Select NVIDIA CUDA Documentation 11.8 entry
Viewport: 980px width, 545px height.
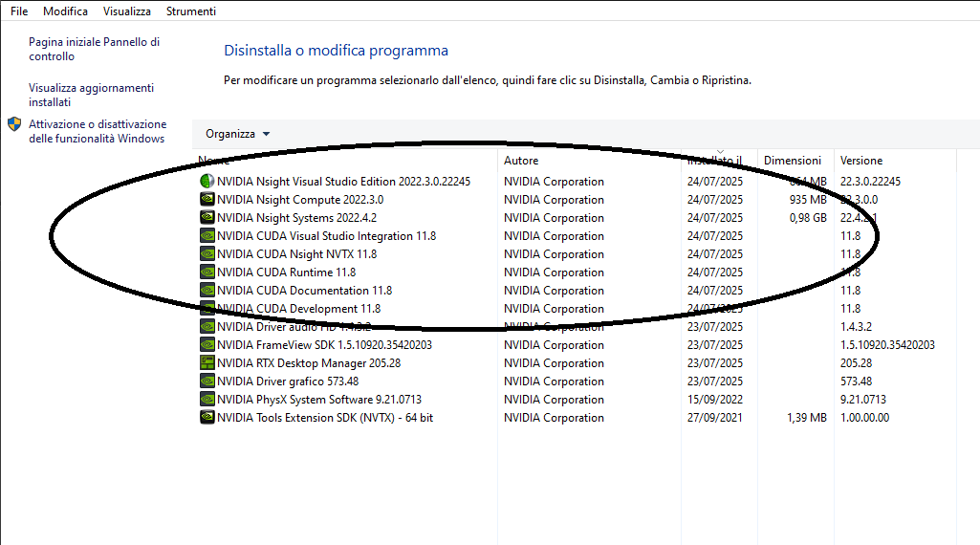[x=304, y=290]
